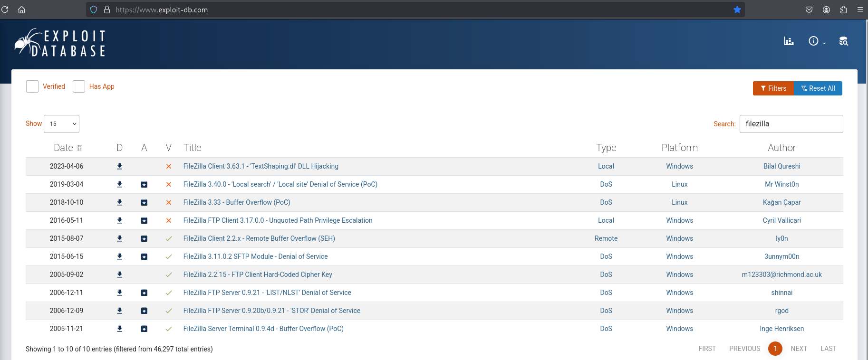This screenshot has height=360, width=868.
Task: Sort table by Date column
Action: tap(68, 148)
